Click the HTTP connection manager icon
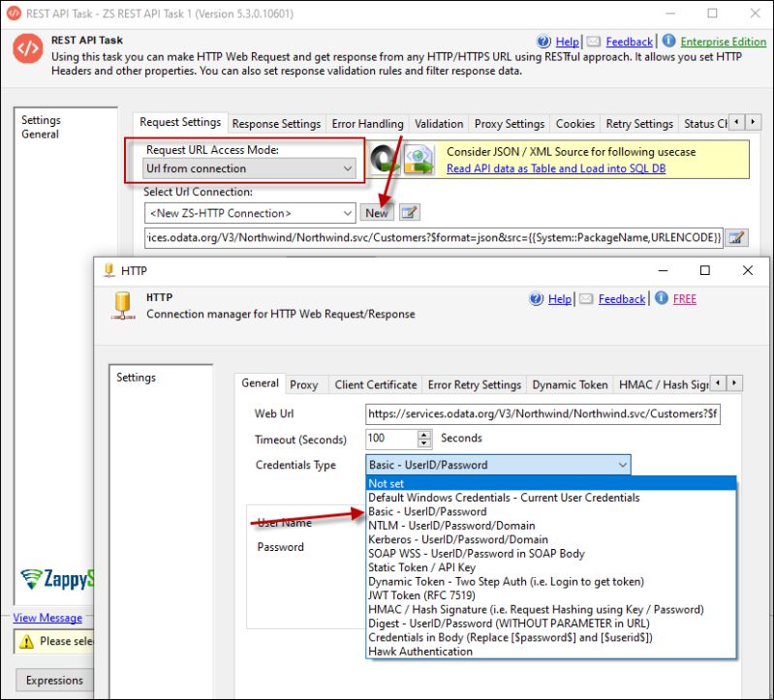Screen dimensions: 774x700 pyautogui.click(x=122, y=305)
